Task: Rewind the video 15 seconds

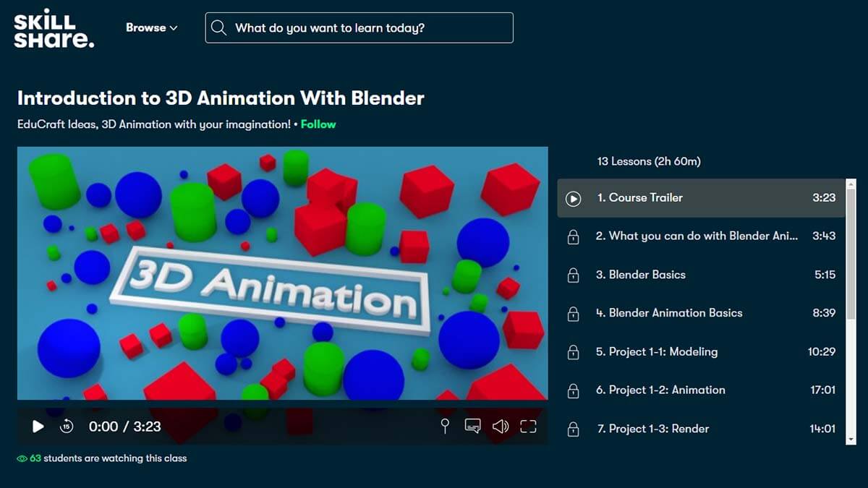Action: [67, 427]
